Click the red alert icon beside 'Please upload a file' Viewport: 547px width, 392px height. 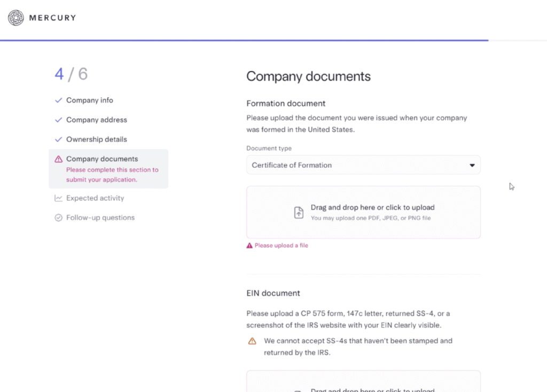pos(249,246)
